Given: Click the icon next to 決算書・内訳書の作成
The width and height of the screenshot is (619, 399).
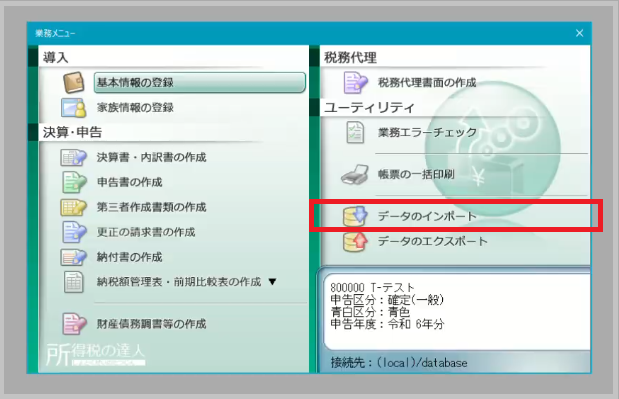Looking at the screenshot, I should click(x=73, y=157).
